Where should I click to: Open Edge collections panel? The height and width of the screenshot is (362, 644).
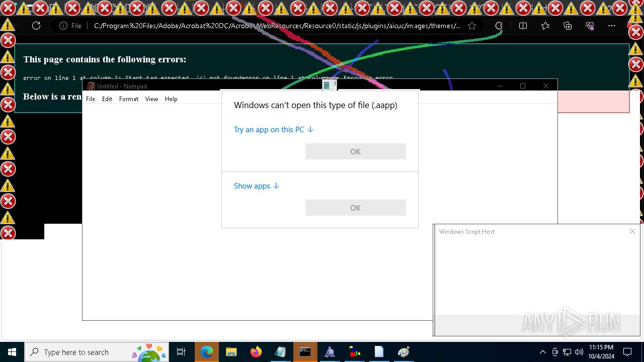[568, 26]
